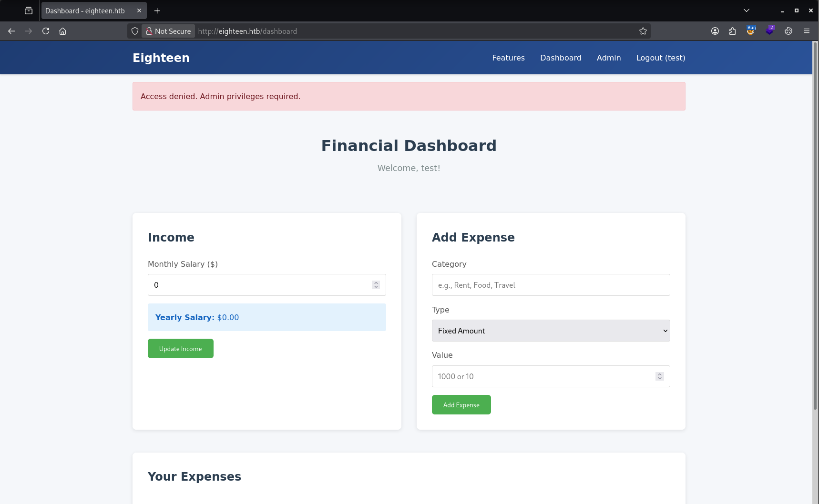
Task: Close the browser window
Action: [811, 10]
